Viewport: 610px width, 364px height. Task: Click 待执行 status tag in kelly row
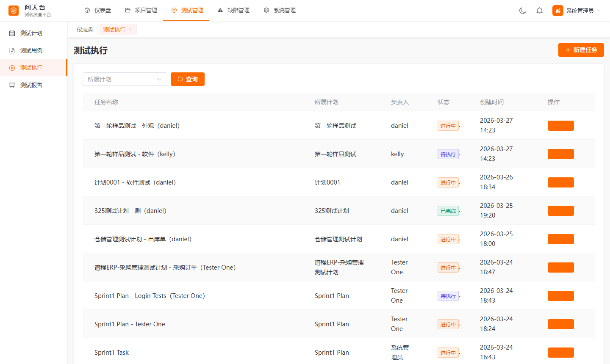(448, 154)
